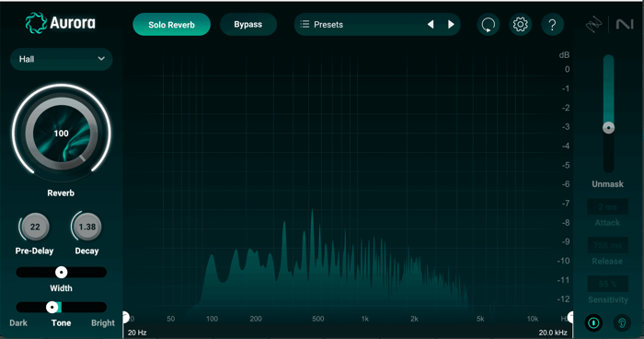Image resolution: width=644 pixels, height=339 pixels.
Task: Click the Aurora logo icon
Action: [x=36, y=23]
